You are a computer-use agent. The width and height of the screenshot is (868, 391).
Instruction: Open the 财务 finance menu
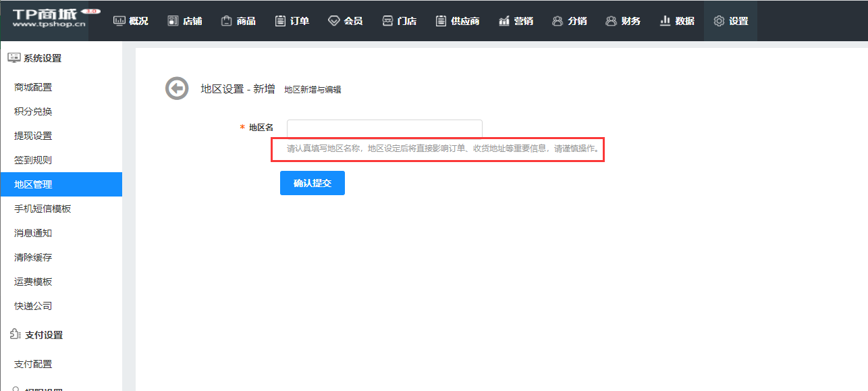pos(623,21)
